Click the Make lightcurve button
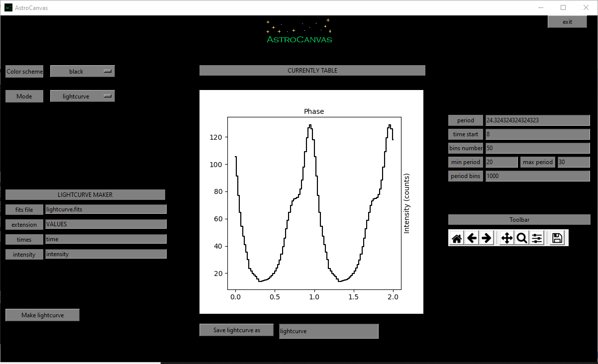The image size is (598, 364). tap(42, 315)
